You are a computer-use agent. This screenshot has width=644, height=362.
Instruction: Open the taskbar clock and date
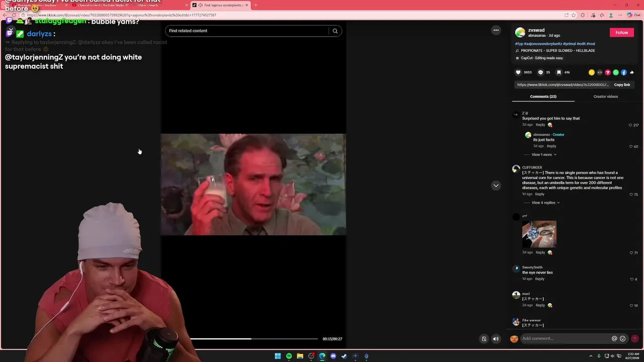pos(633,356)
